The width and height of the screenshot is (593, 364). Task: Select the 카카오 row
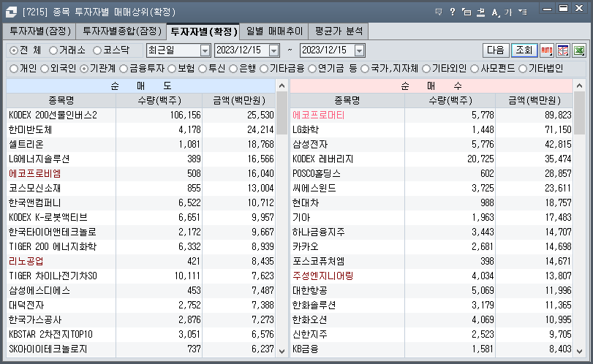(431, 247)
